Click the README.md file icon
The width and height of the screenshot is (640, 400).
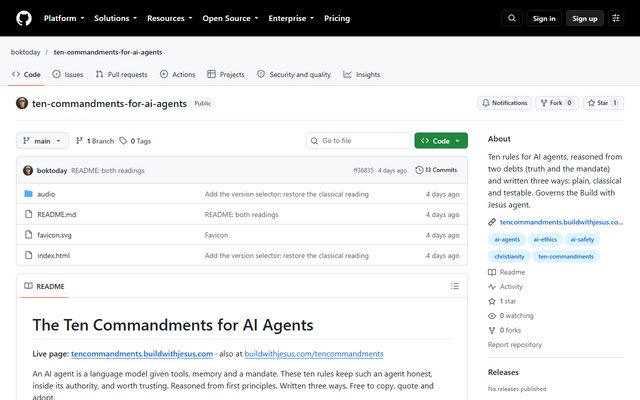tap(28, 214)
